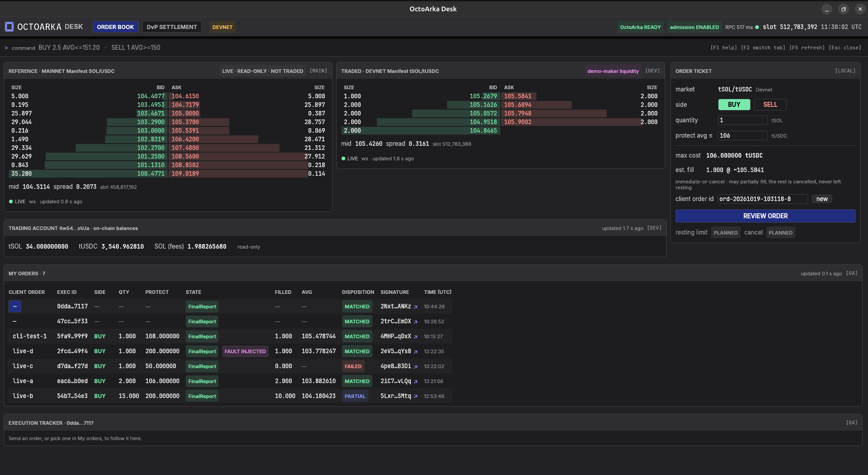The height and width of the screenshot is (475, 868).
Task: Open signature link arrow for 2Nxt…ANKz
Action: pyautogui.click(x=415, y=307)
